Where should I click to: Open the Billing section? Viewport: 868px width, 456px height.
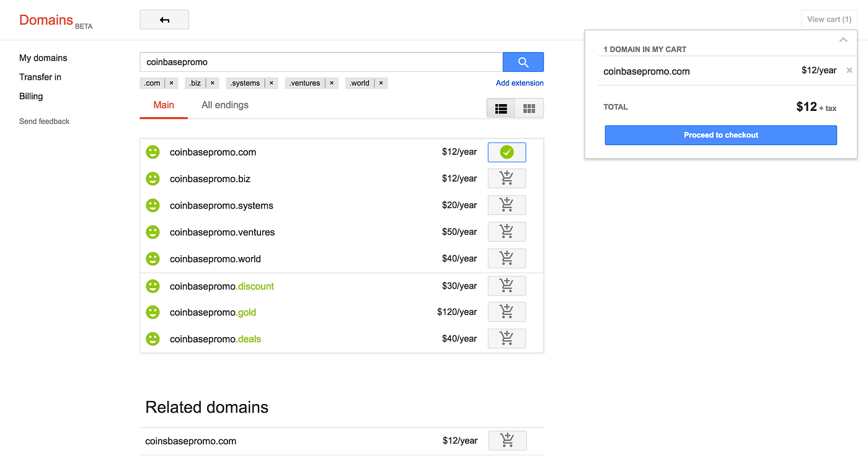31,96
